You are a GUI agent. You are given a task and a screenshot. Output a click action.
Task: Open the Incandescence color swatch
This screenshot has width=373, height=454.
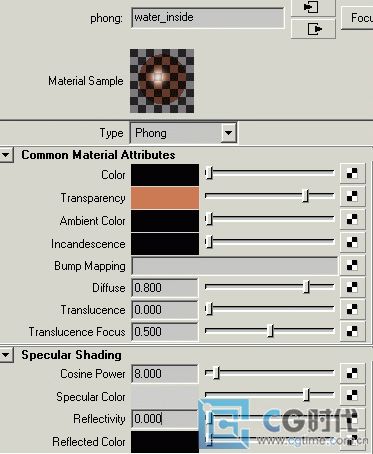click(165, 244)
